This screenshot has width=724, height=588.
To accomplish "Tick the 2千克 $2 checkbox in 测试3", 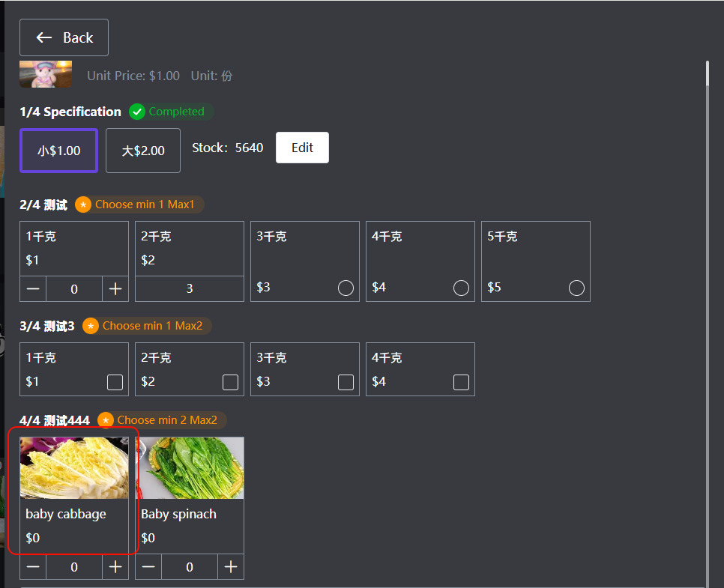I will [x=230, y=382].
